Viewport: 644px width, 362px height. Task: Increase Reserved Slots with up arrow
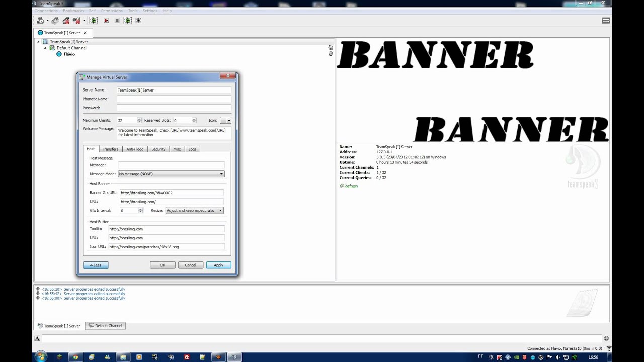point(194,119)
